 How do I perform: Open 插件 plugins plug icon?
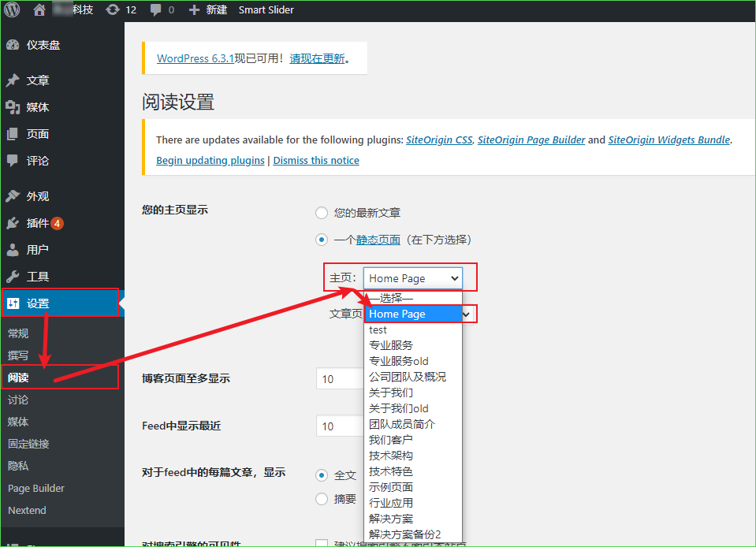(13, 223)
